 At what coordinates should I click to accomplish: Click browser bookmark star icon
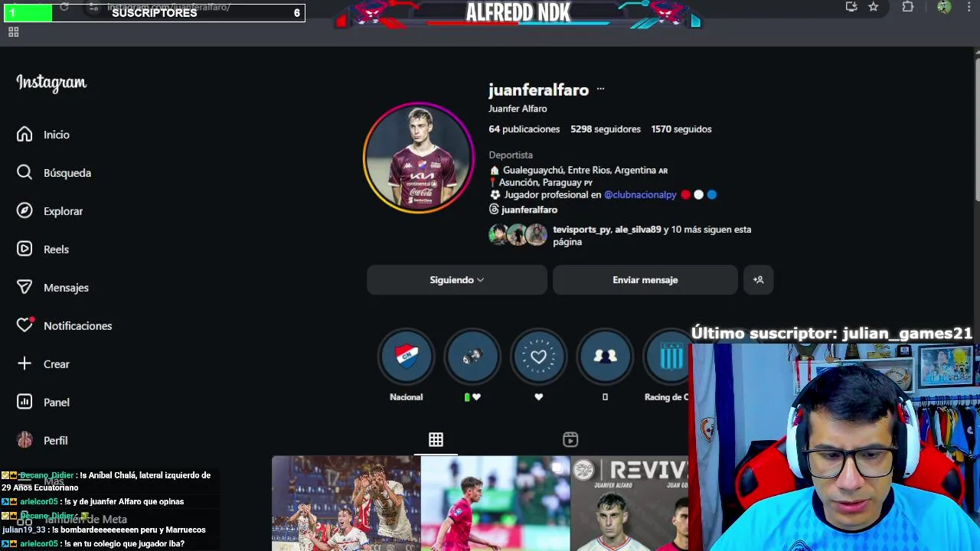[x=874, y=7]
